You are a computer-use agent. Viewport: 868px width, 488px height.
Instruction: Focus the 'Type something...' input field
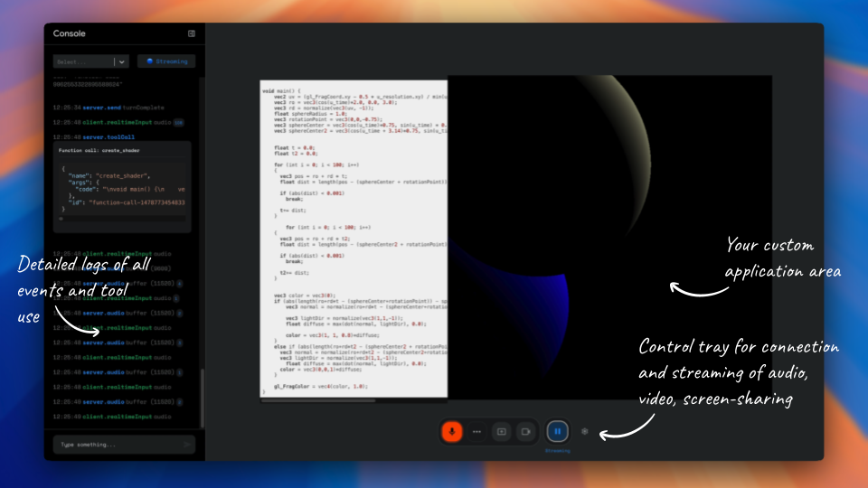point(116,445)
